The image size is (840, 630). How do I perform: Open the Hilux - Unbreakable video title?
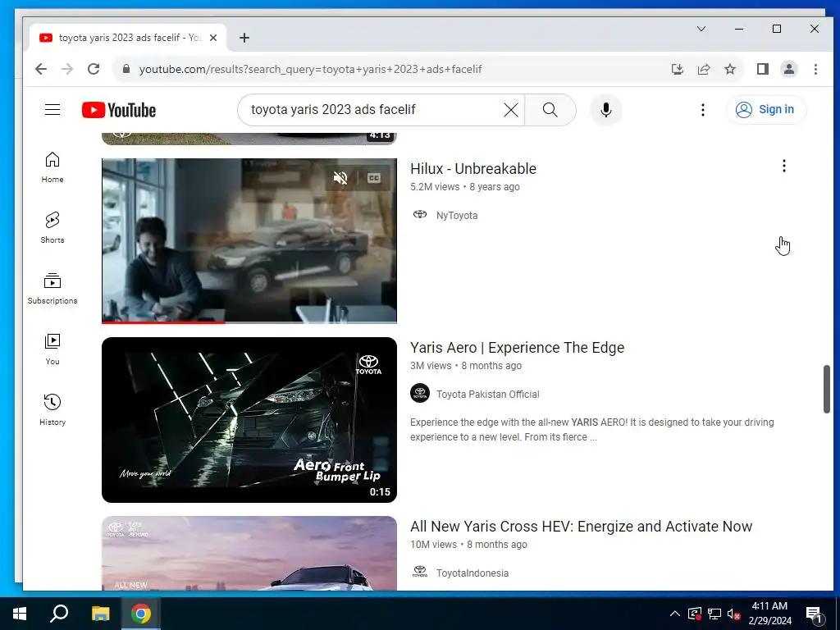pyautogui.click(x=473, y=169)
